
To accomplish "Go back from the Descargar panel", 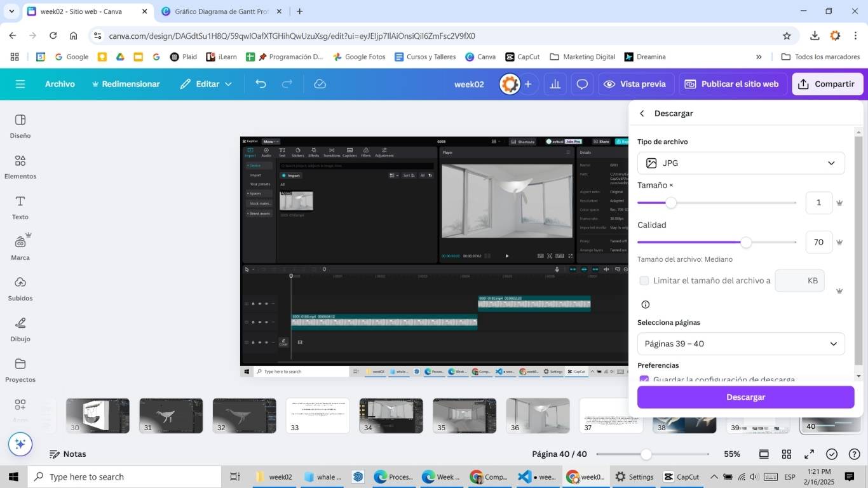I will coord(642,113).
